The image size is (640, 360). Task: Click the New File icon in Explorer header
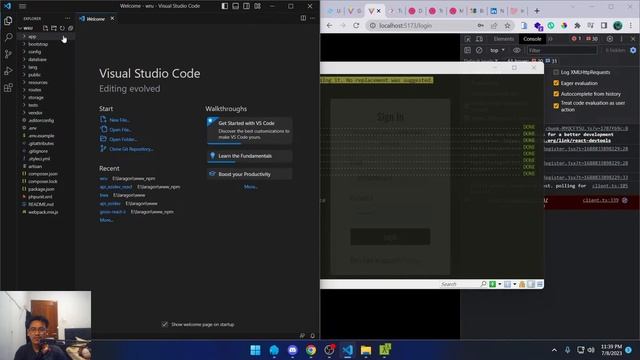point(45,28)
